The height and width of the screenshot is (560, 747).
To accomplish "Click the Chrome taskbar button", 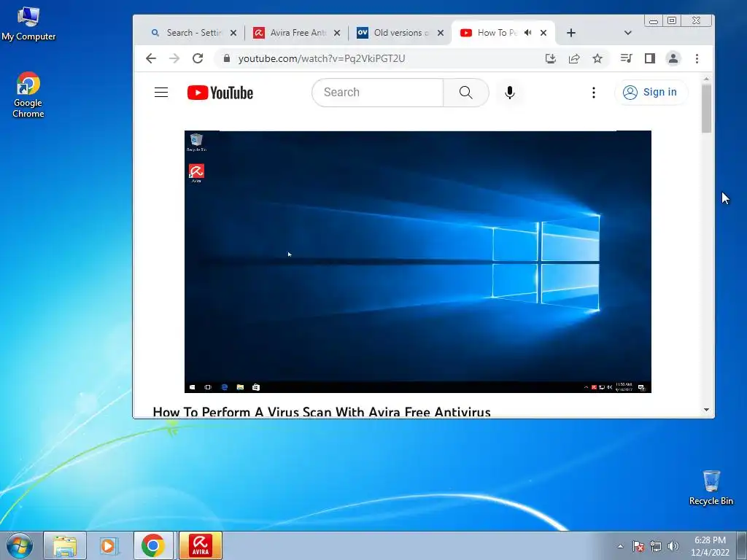I will point(153,545).
